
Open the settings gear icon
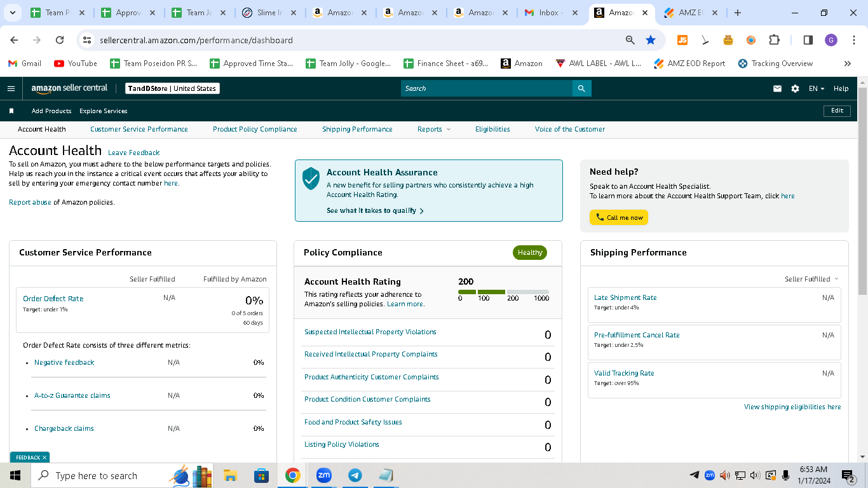[795, 88]
